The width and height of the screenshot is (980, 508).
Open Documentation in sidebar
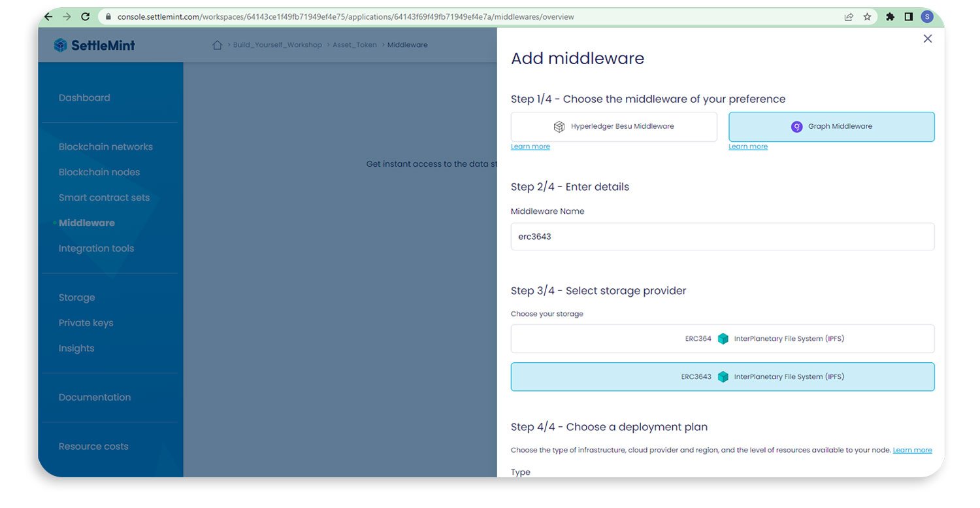pos(95,398)
